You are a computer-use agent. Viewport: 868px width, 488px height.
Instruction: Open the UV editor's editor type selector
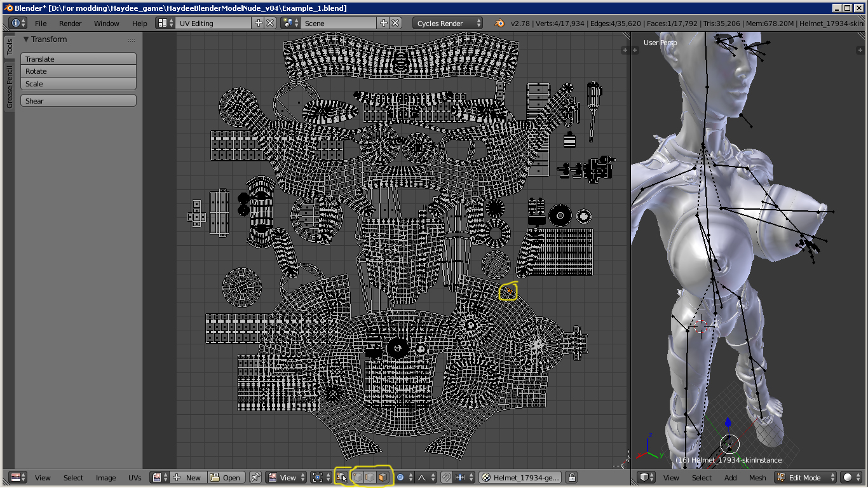pos(18,477)
